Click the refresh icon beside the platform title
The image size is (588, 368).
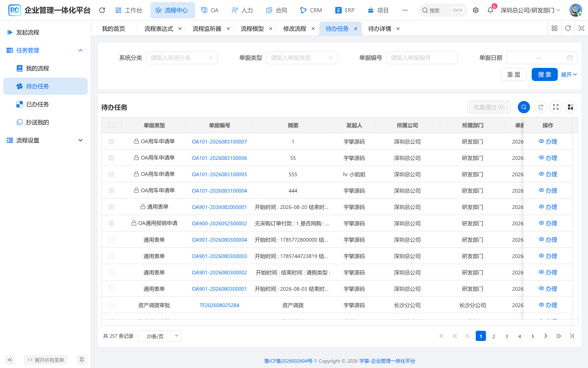point(102,10)
